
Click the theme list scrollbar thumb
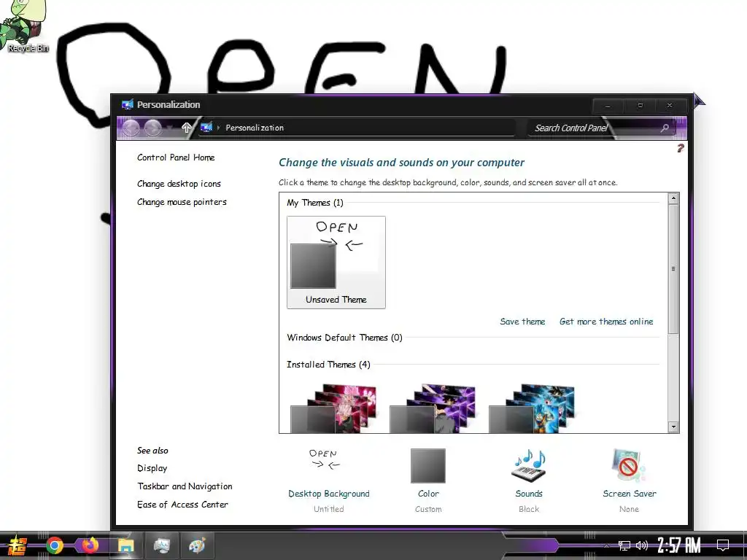coord(673,268)
